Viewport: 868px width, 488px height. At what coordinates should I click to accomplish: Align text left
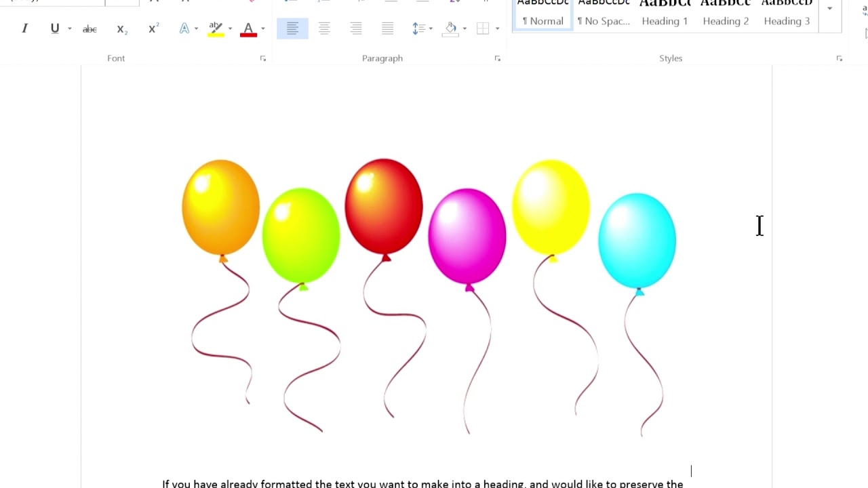[x=292, y=28]
